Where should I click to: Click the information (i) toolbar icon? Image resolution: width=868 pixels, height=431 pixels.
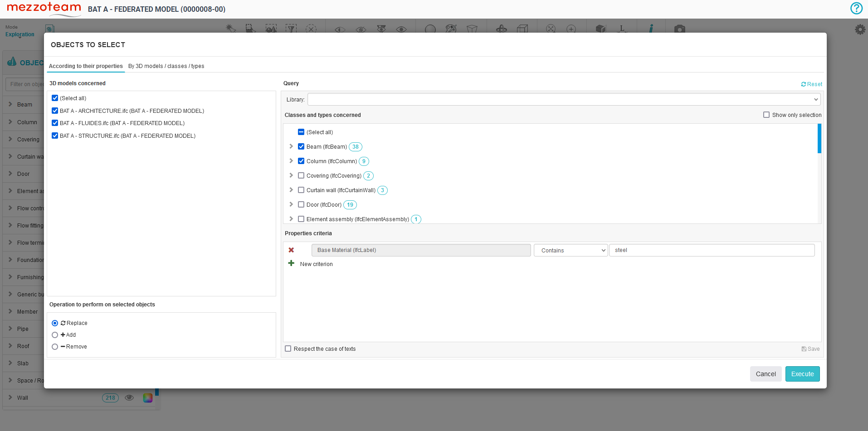pos(651,29)
